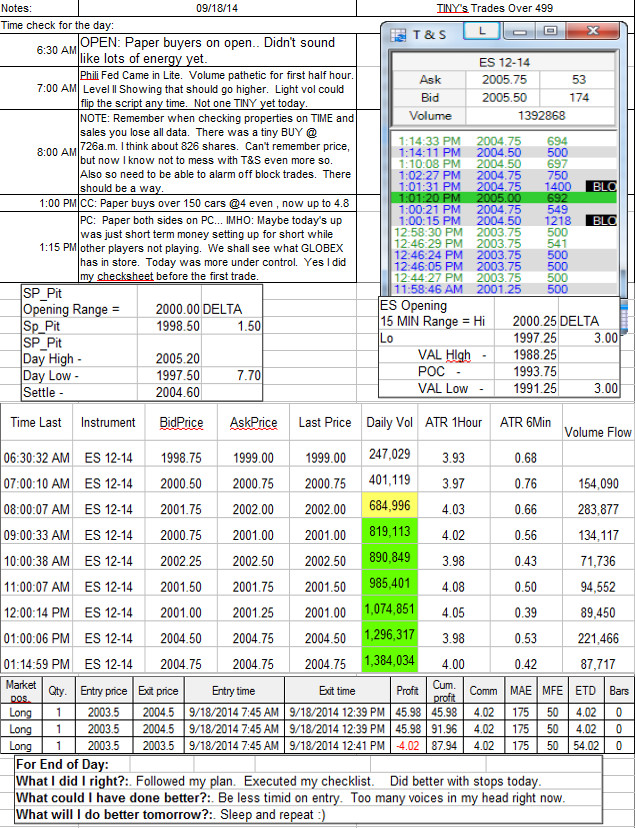Click the Ask price 2005.75 in T&S
This screenshot has width=635, height=828.
pos(503,80)
